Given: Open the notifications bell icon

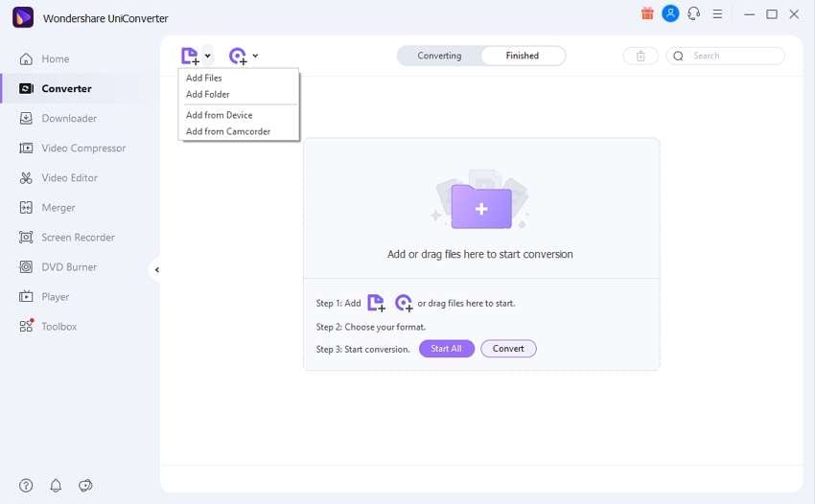Looking at the screenshot, I should pos(56,486).
